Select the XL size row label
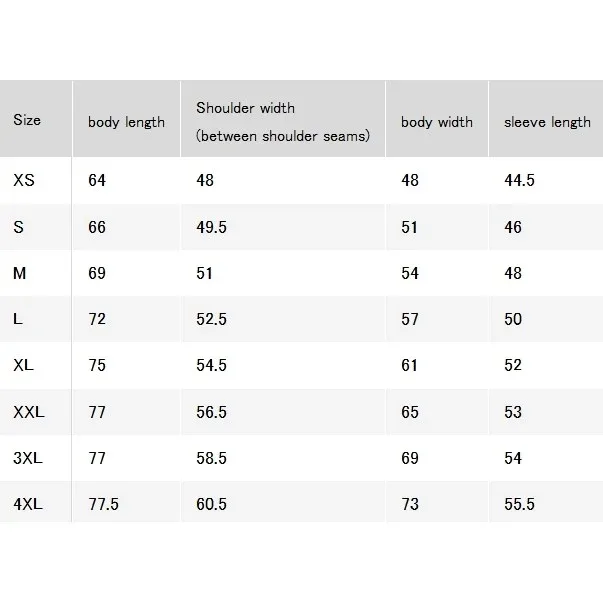This screenshot has height=603, width=603. point(23,365)
